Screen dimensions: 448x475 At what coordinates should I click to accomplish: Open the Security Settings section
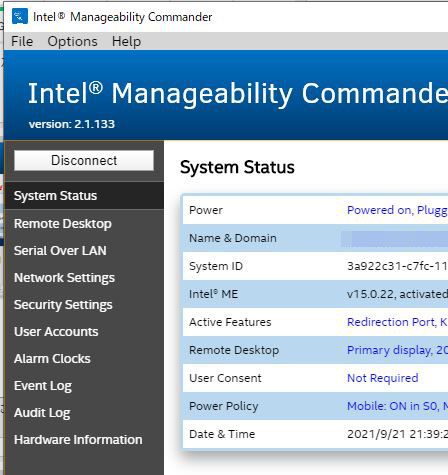[63, 305]
